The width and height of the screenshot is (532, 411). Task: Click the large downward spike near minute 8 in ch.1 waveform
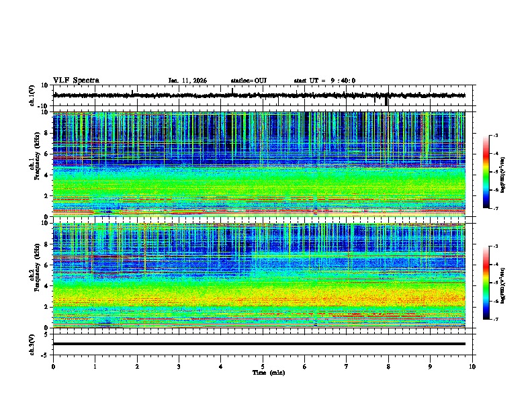[386, 101]
